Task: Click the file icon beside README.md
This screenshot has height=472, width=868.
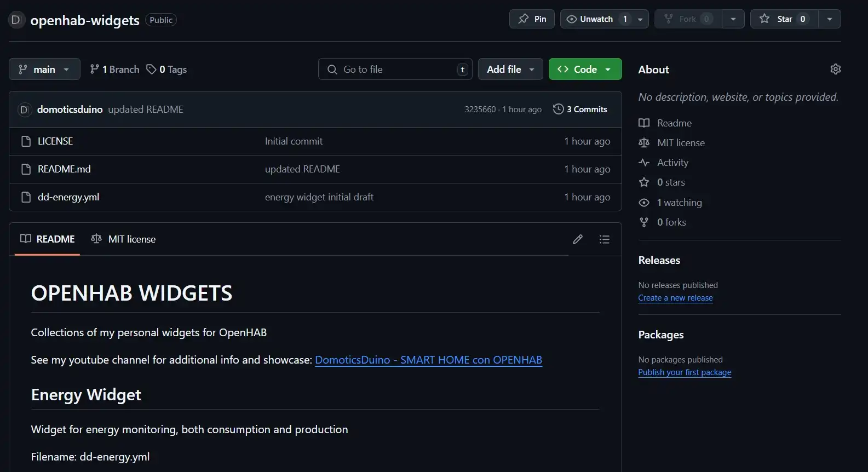Action: click(26, 169)
